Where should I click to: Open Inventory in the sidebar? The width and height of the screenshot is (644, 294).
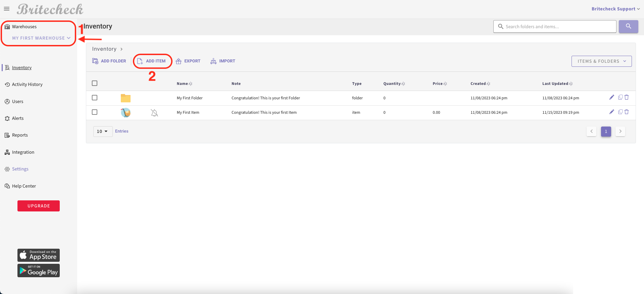click(x=22, y=68)
